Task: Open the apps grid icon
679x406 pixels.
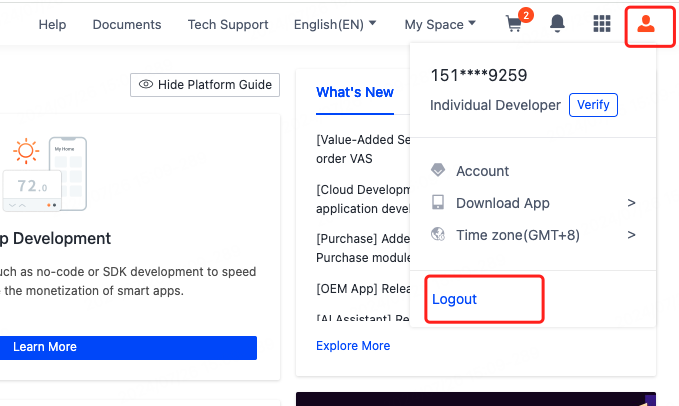Action: click(601, 24)
